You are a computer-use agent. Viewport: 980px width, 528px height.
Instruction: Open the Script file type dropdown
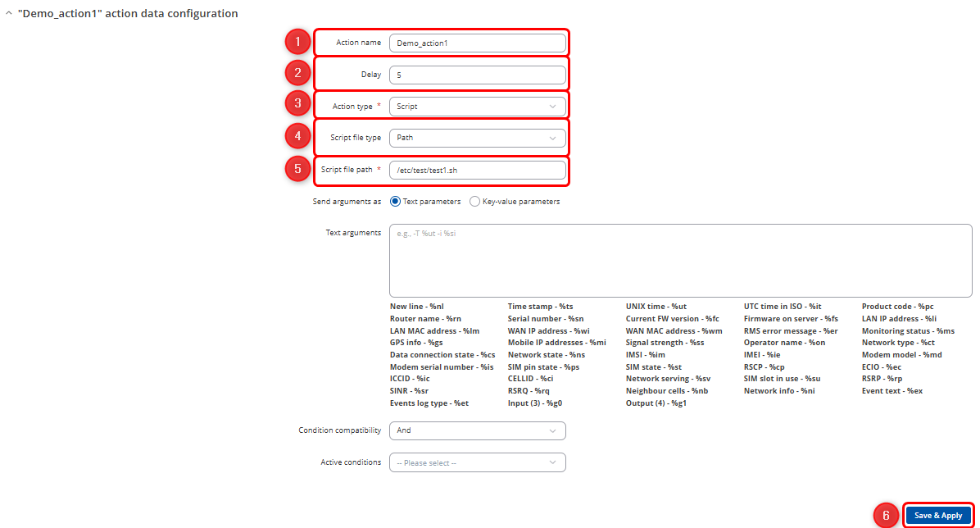(477, 138)
